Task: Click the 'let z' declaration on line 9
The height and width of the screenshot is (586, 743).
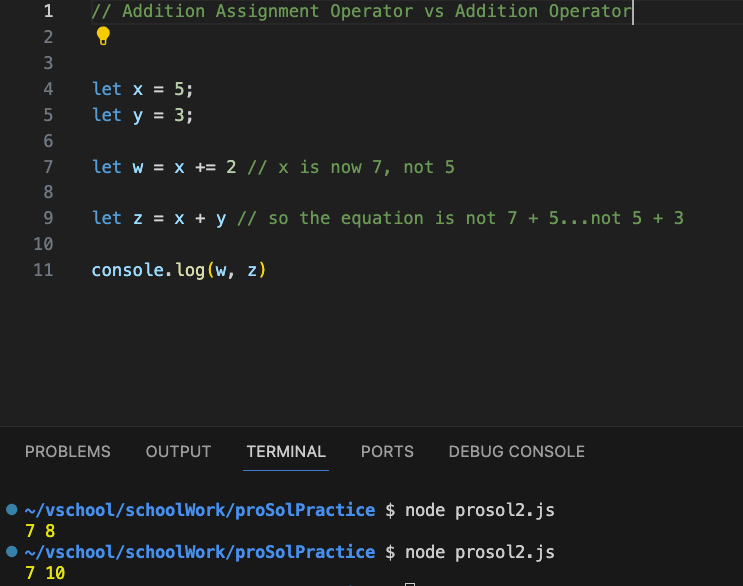Action: [117, 218]
